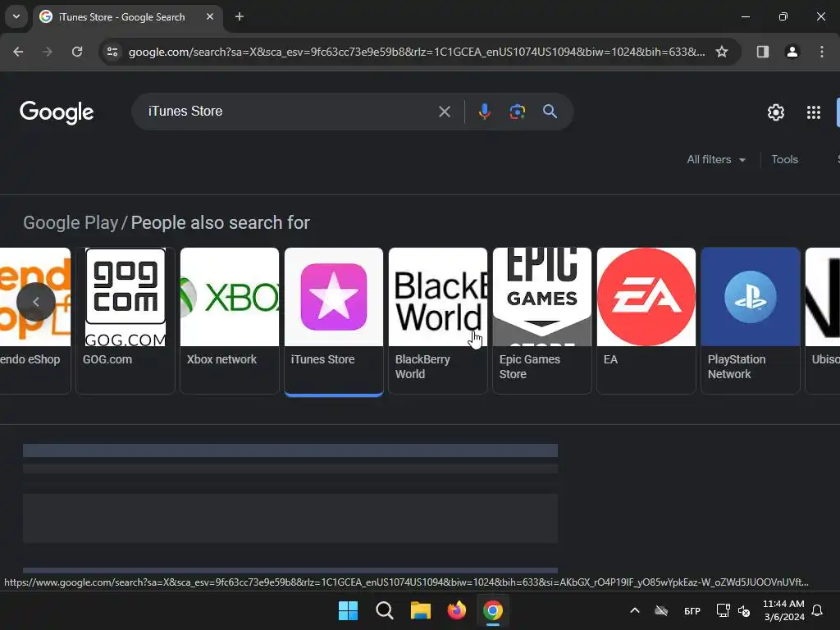Viewport: 840px width, 630px height.
Task: Switch to Chrome in taskbar
Action: (x=493, y=610)
